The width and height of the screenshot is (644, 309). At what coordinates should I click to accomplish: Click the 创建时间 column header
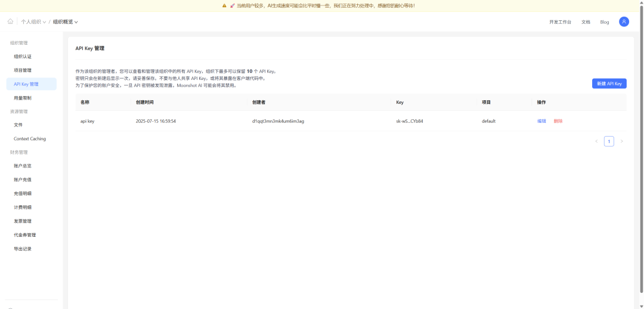tap(144, 102)
